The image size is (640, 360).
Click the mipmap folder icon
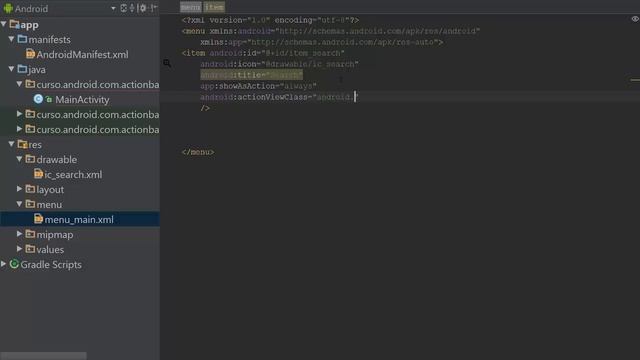coord(30,234)
